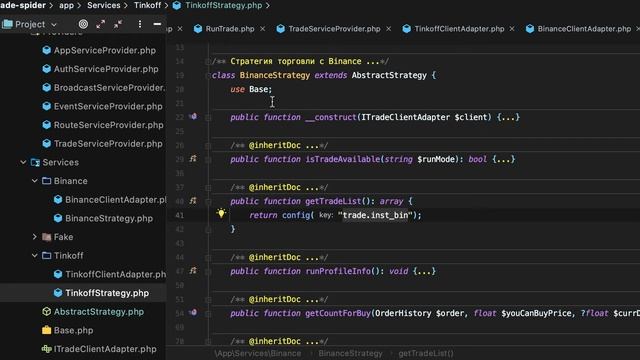Select the Fake folder in tree
640x360 pixels.
point(63,237)
